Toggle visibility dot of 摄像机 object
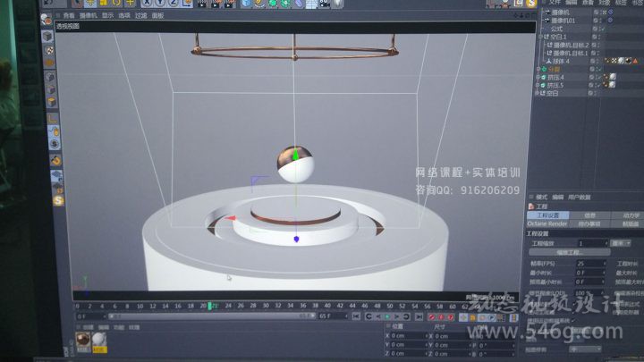 [597, 13]
